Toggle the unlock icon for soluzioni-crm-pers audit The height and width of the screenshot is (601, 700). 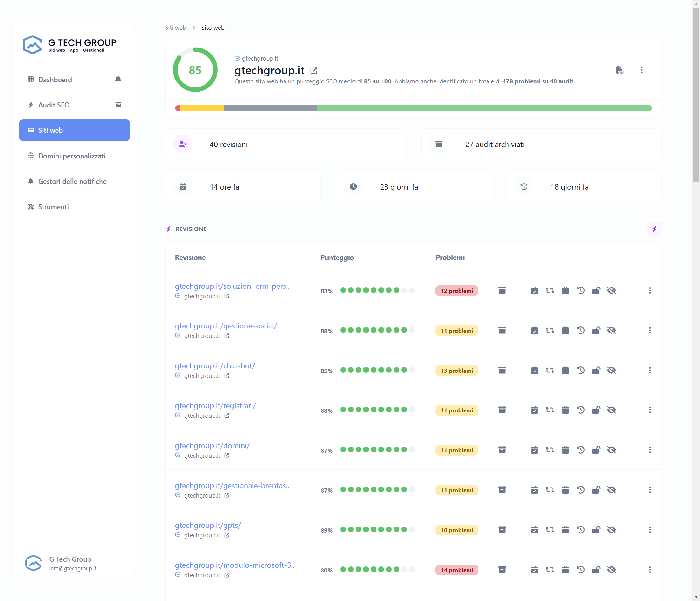(596, 290)
